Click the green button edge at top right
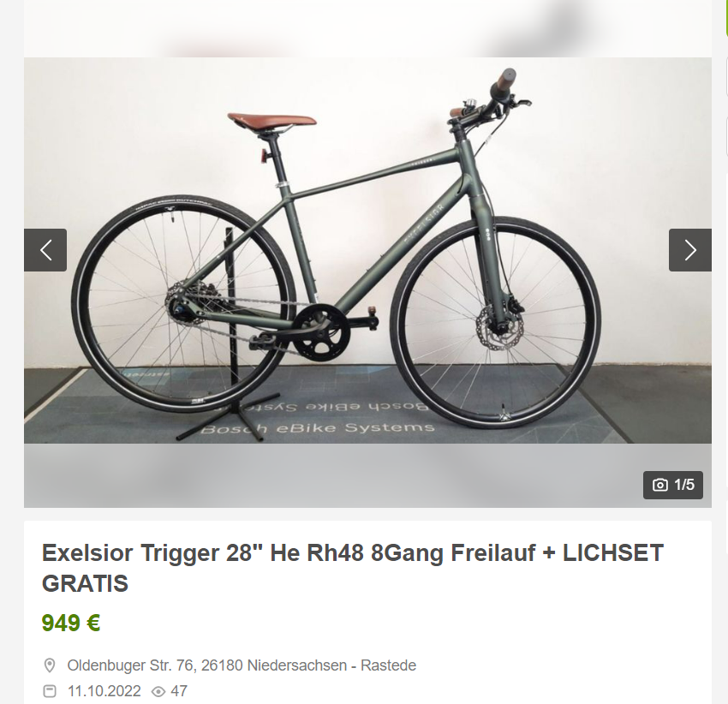The width and height of the screenshot is (728, 704). click(725, 19)
